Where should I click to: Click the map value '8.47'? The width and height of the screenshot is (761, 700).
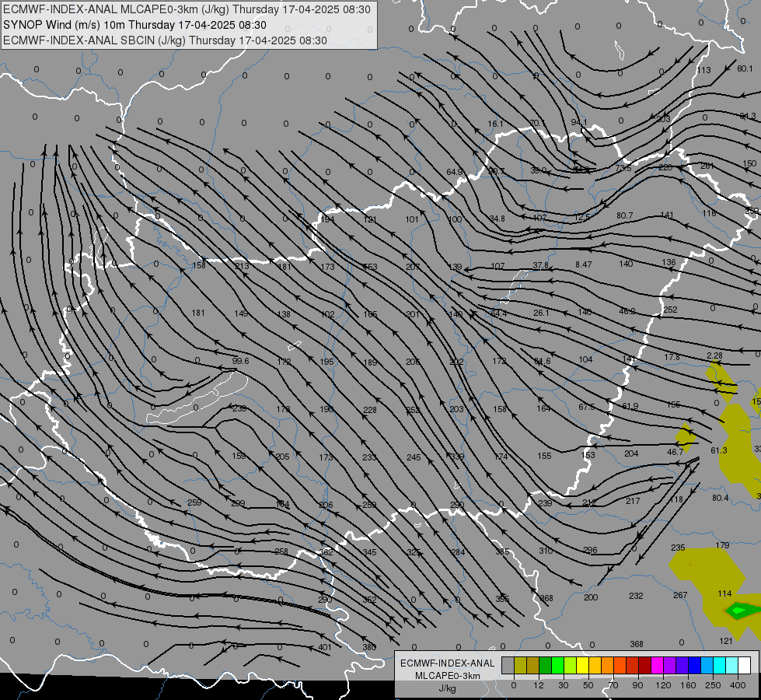pos(583,264)
